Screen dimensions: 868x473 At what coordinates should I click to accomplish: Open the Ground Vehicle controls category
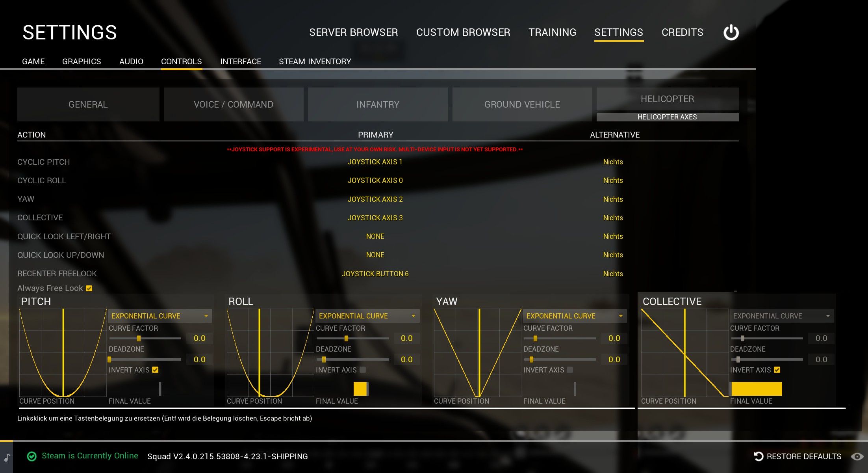click(522, 104)
